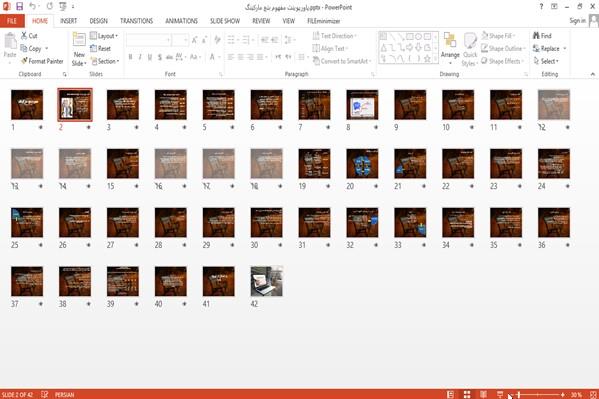Expand the Select dropdown
The image size is (599, 399).
pyautogui.click(x=546, y=61)
